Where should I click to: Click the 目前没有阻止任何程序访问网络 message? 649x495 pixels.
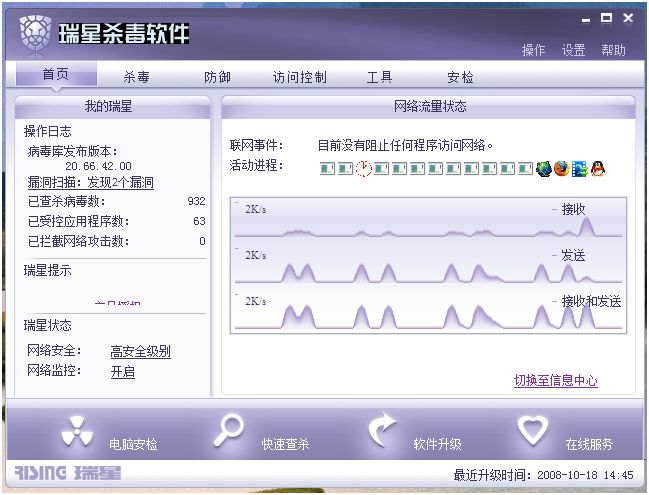point(406,145)
